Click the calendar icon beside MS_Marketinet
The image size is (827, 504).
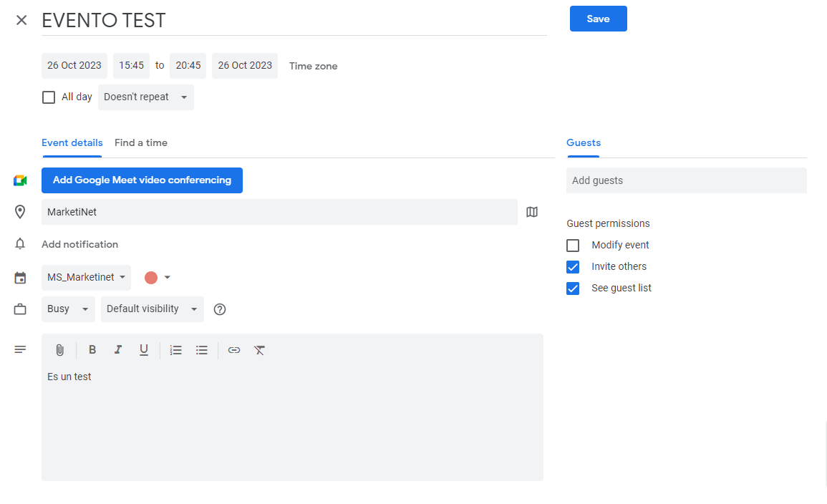click(x=20, y=277)
